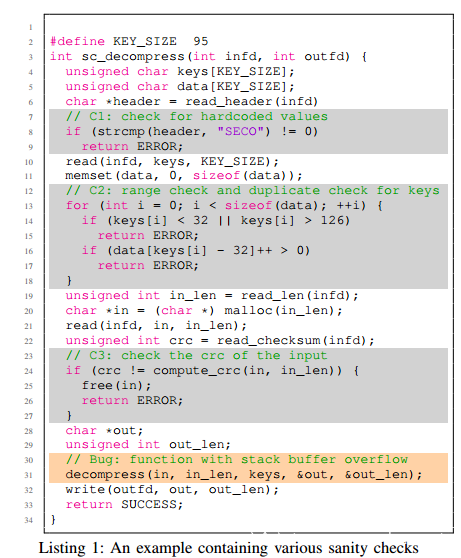Select the sc_decompress function name

point(133,57)
